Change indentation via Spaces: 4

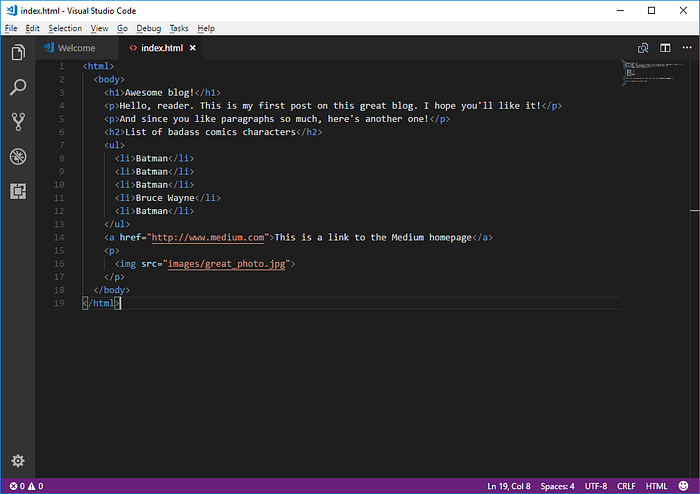[557, 486]
